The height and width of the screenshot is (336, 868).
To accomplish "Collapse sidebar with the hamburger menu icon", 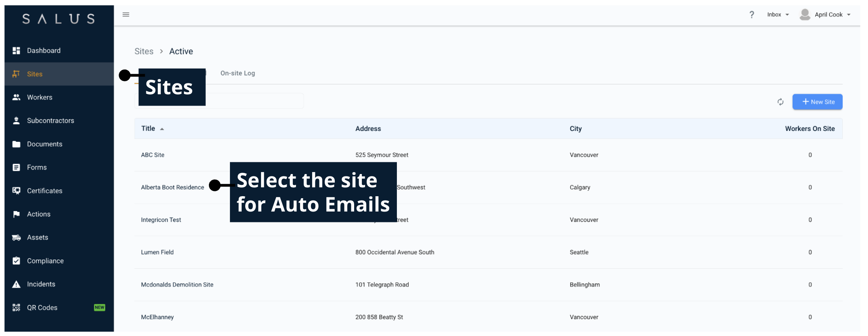I will coord(126,15).
